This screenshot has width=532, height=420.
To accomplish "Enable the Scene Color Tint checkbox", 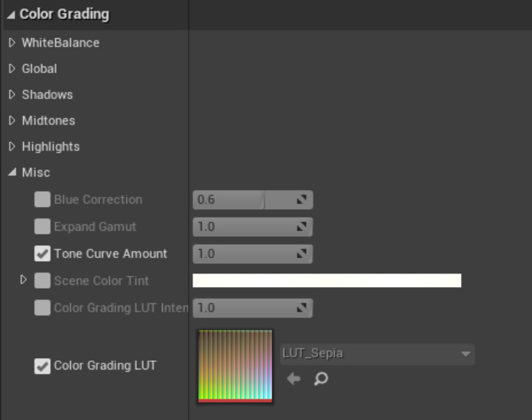I will coord(42,281).
